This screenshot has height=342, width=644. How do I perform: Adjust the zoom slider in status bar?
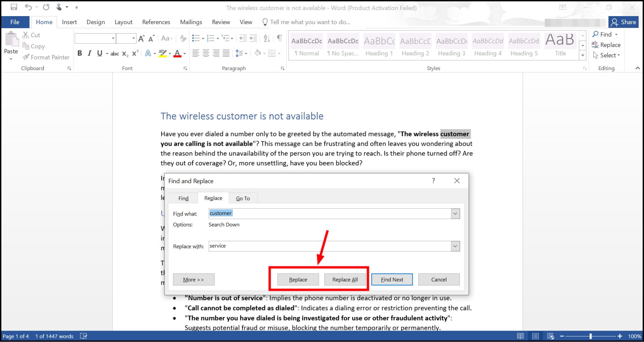(x=590, y=336)
